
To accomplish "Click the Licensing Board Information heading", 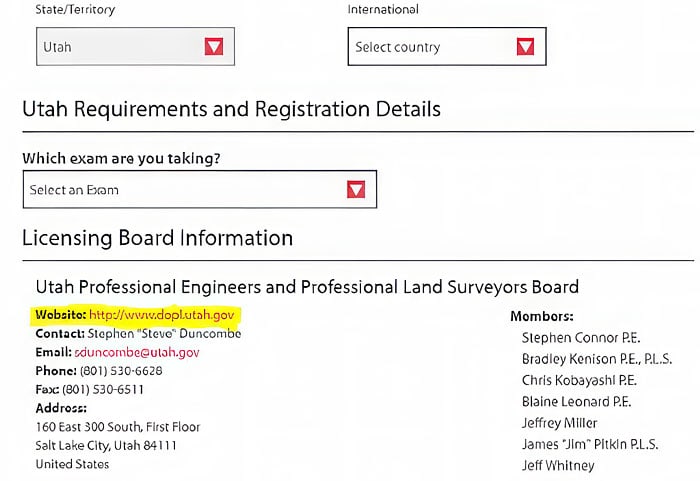I will (x=158, y=238).
